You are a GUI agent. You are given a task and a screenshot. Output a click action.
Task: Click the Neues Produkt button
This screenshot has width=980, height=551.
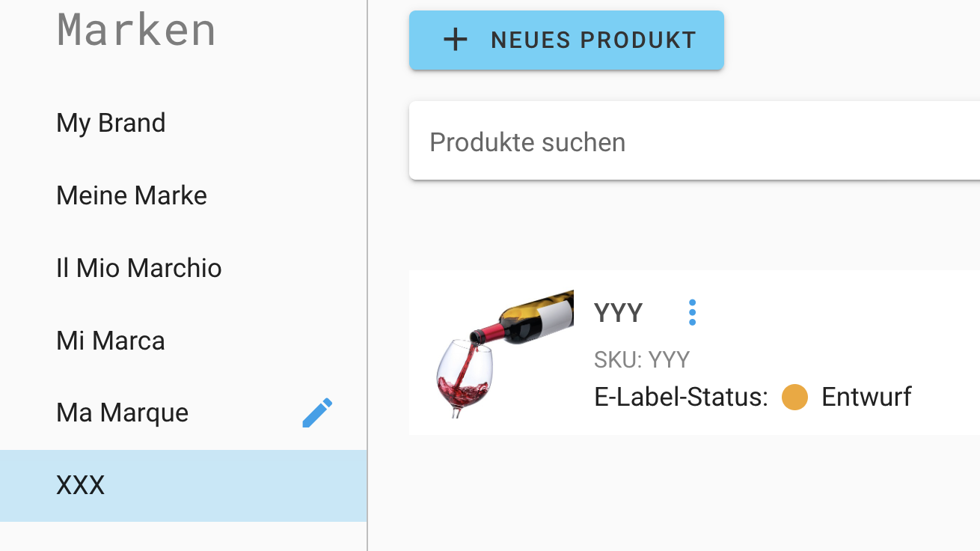[x=566, y=40]
